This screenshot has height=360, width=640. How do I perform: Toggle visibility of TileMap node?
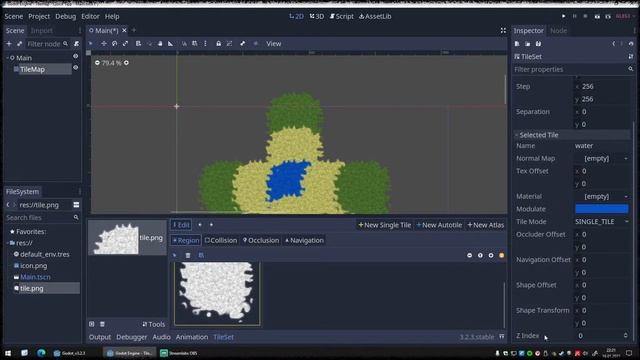[76, 68]
